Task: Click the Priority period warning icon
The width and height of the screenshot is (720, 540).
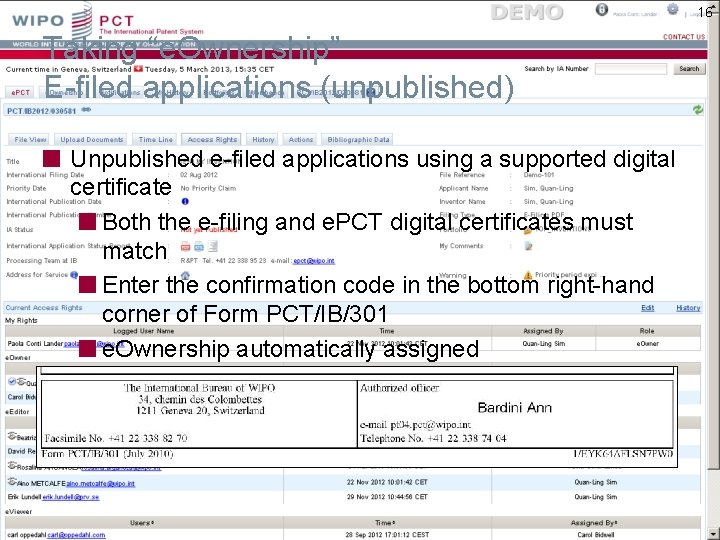Action: pos(528,275)
